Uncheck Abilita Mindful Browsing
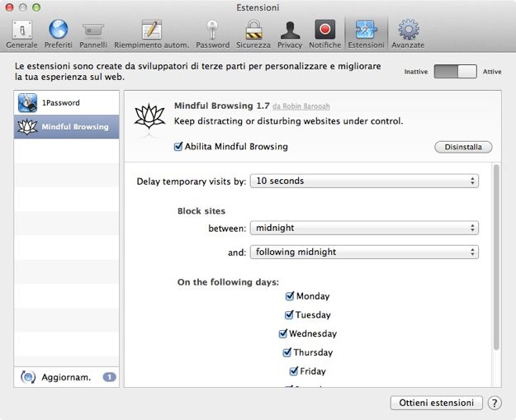The height and width of the screenshot is (420, 516). (x=178, y=146)
